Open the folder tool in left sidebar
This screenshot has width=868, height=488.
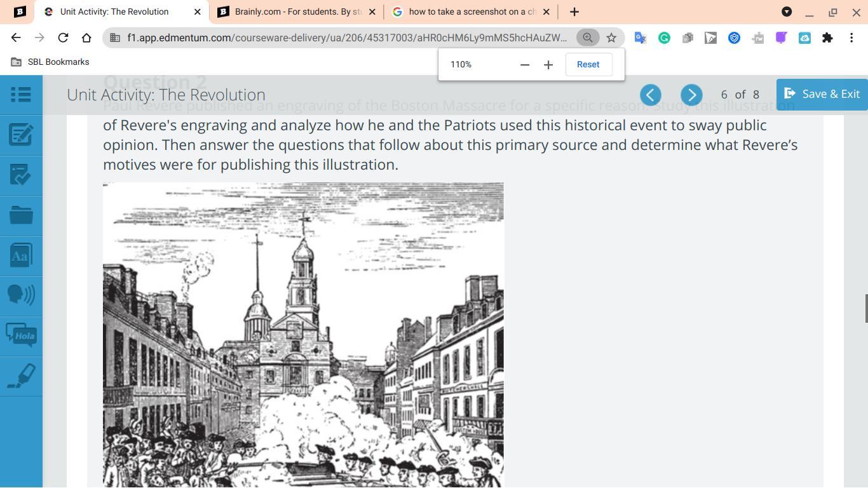coord(21,215)
